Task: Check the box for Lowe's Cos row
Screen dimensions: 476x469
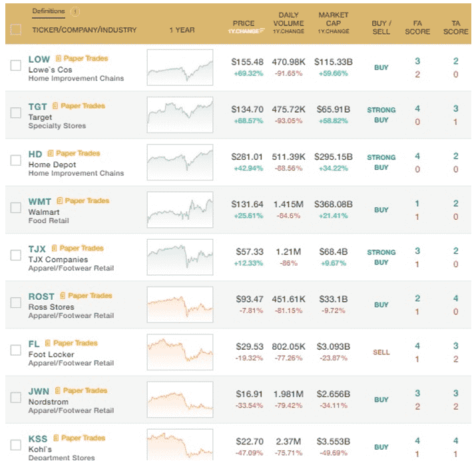Action: [x=16, y=65]
